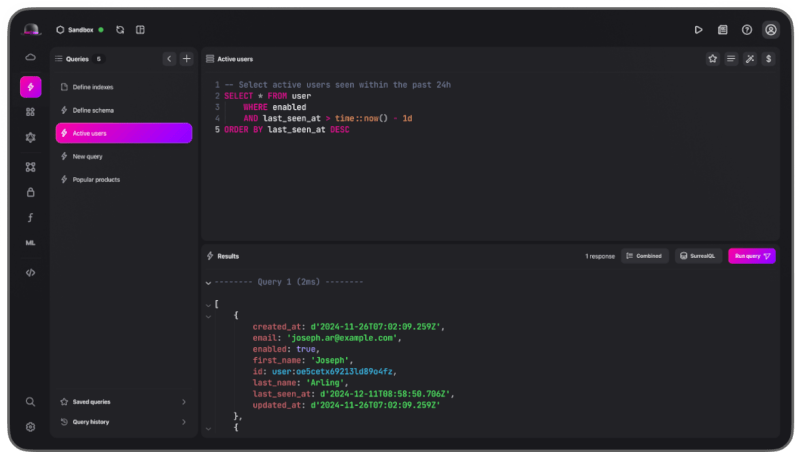The height and width of the screenshot is (452, 800).
Task: Toggle the Combined results mode
Action: point(645,256)
